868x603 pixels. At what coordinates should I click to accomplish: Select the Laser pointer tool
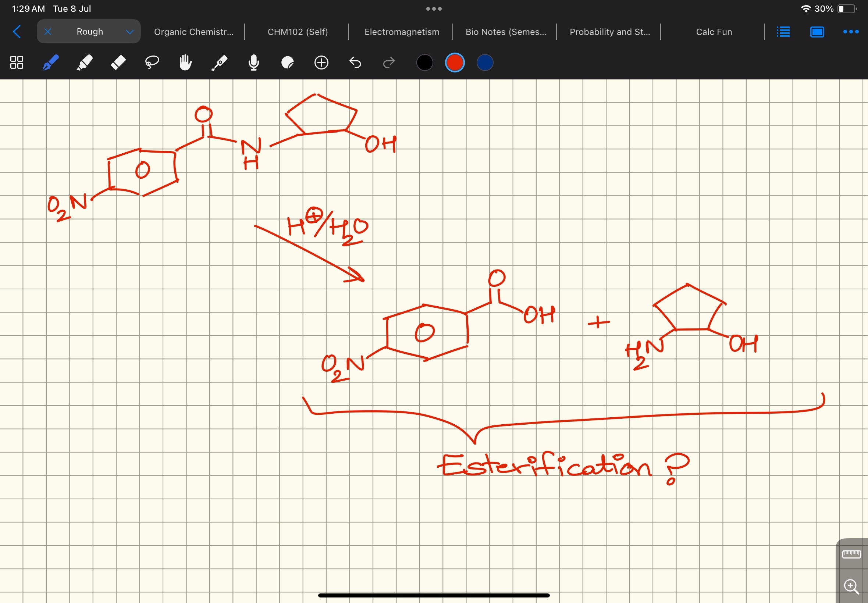220,63
